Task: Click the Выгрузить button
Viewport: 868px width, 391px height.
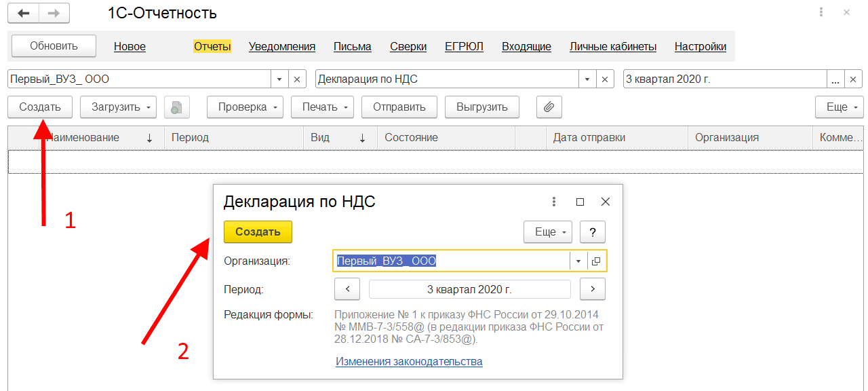Action: click(482, 107)
